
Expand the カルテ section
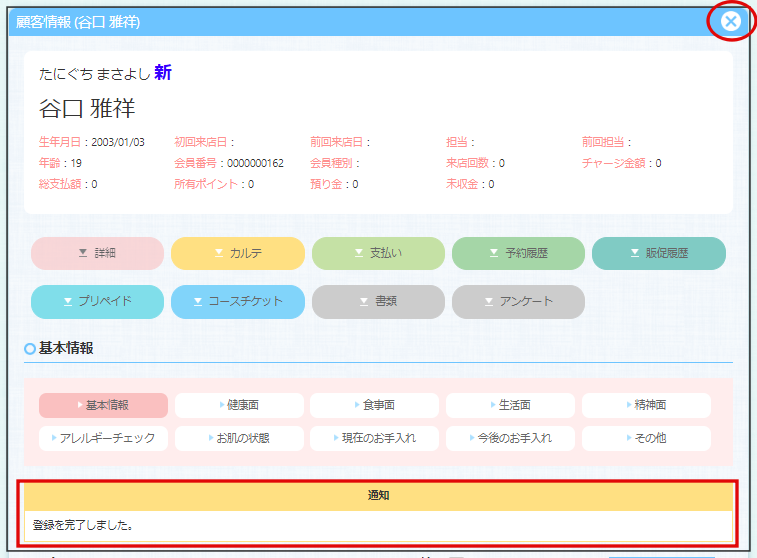tap(238, 254)
